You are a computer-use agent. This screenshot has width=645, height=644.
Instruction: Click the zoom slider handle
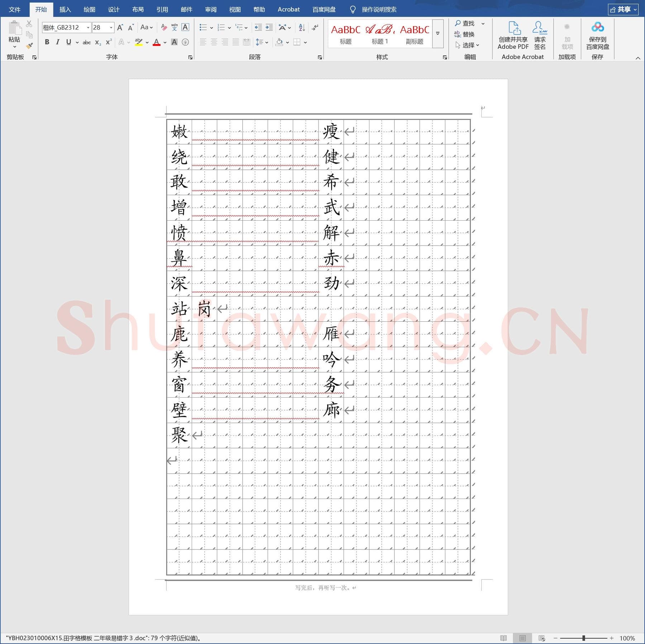click(584, 638)
